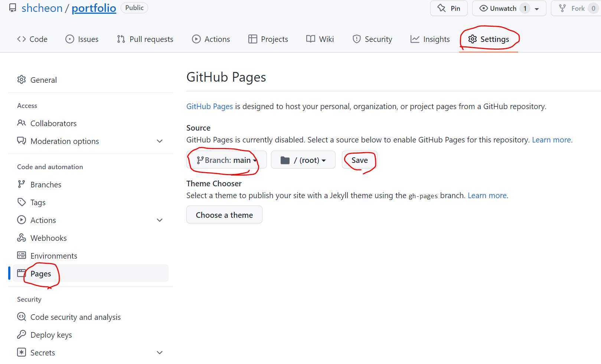This screenshot has width=601, height=364.
Task: Open Moderation options in sidebar
Action: pyautogui.click(x=91, y=141)
